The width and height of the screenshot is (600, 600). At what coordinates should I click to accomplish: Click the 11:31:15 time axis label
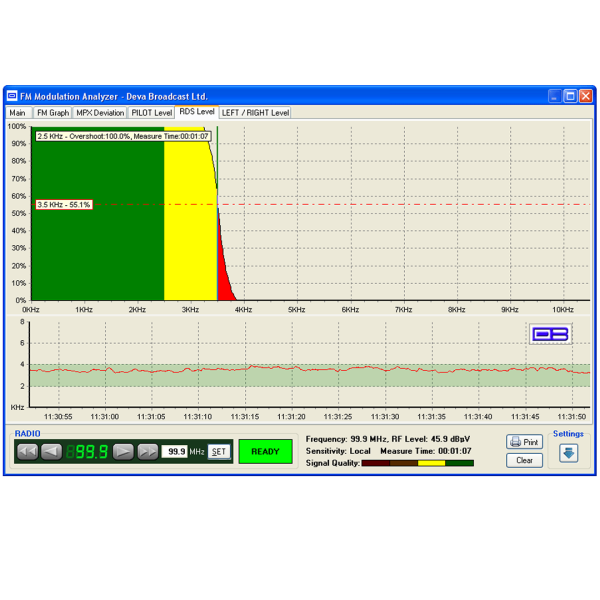[x=245, y=416]
